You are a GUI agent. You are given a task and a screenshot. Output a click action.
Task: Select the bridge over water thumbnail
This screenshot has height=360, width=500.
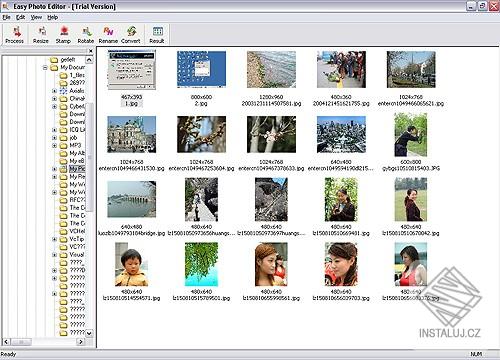(x=132, y=199)
